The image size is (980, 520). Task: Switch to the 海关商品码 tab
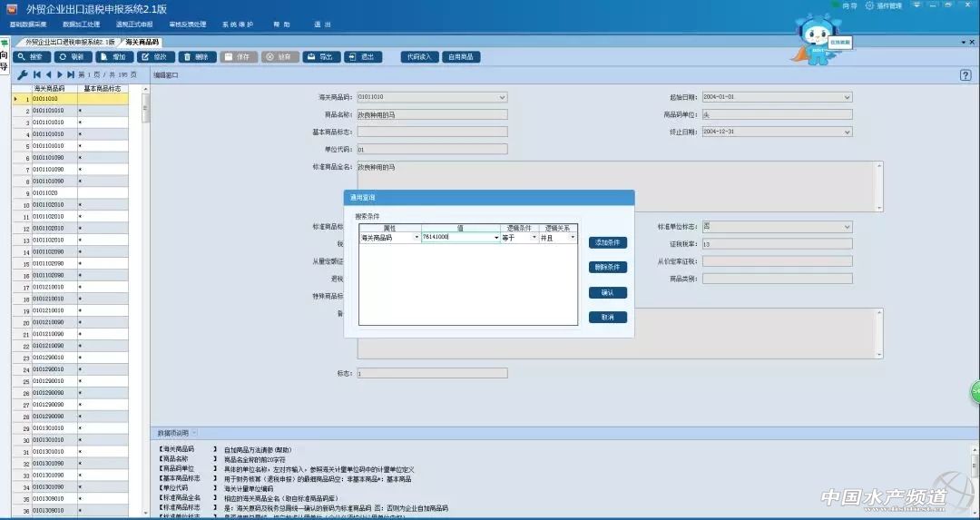point(142,43)
